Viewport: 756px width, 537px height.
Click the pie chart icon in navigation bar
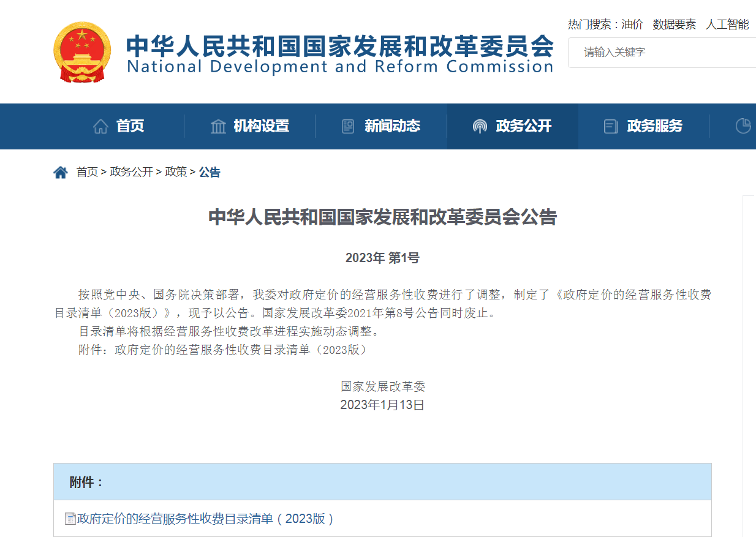[x=743, y=126]
